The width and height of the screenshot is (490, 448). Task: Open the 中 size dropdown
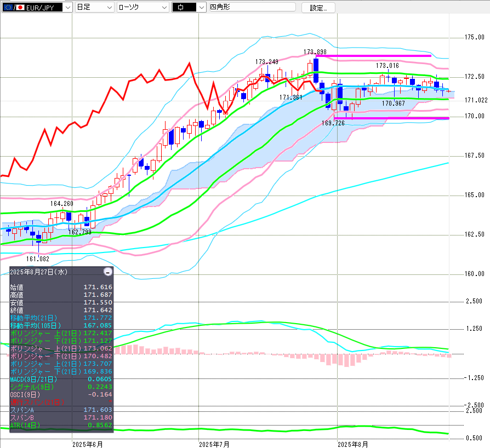tap(189, 7)
